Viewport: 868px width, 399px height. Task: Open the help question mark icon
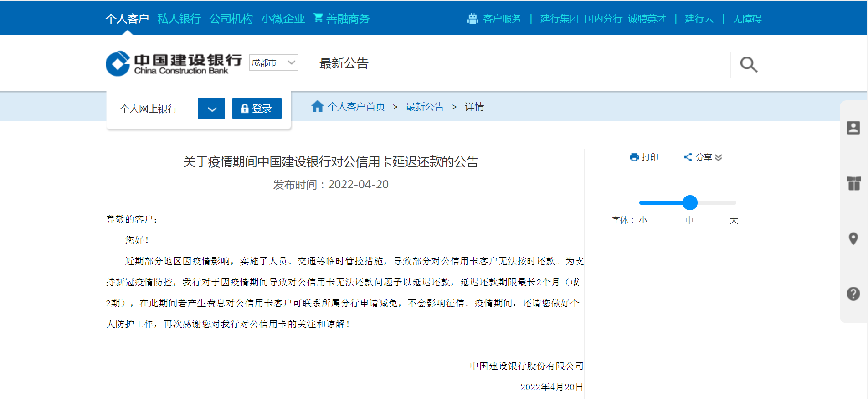pos(853,294)
